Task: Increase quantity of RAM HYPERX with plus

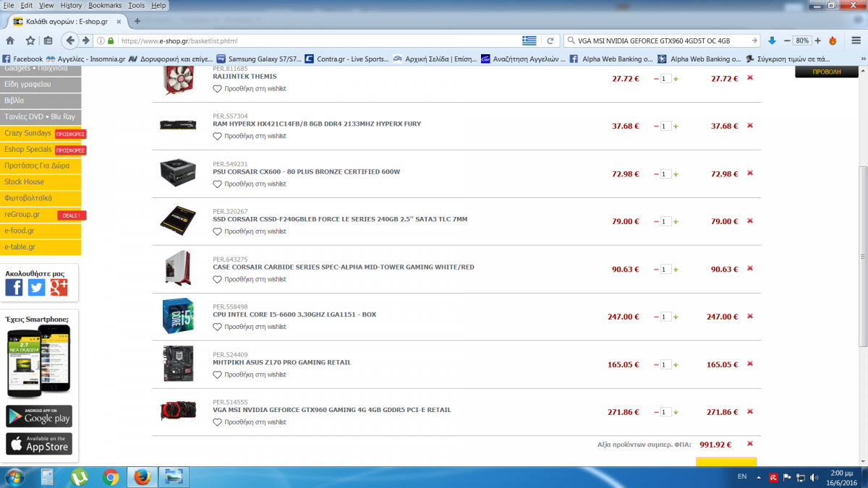Action: pyautogui.click(x=676, y=126)
